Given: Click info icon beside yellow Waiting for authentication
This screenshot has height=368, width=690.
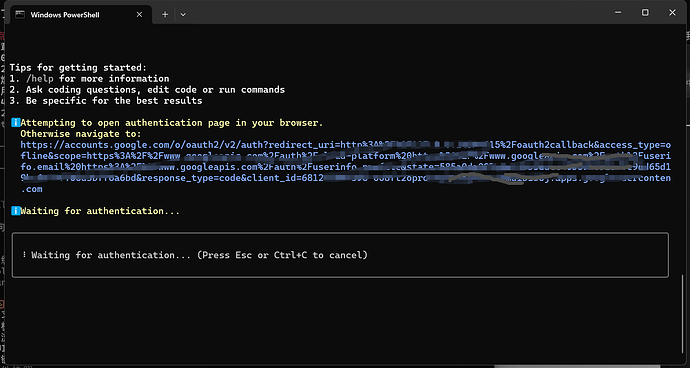Looking at the screenshot, I should (x=16, y=211).
